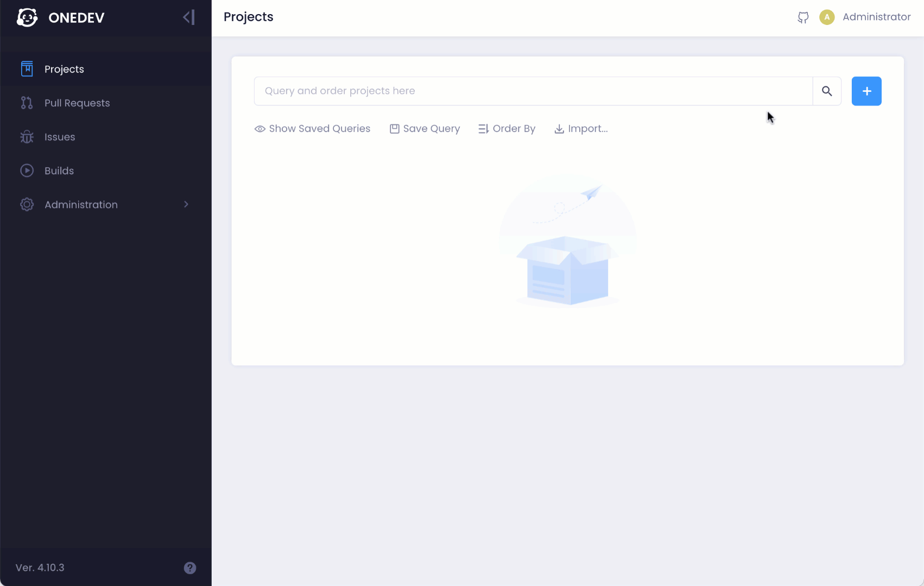The image size is (924, 586).
Task: Expand the Administration submenu chevron
Action: tap(186, 205)
